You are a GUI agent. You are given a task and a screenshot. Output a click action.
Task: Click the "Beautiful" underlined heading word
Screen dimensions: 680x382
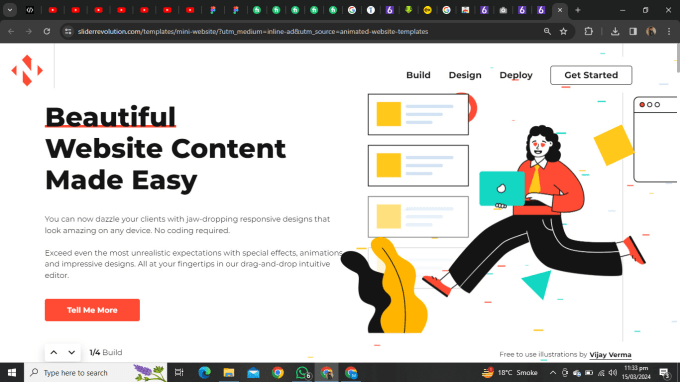[x=110, y=117]
